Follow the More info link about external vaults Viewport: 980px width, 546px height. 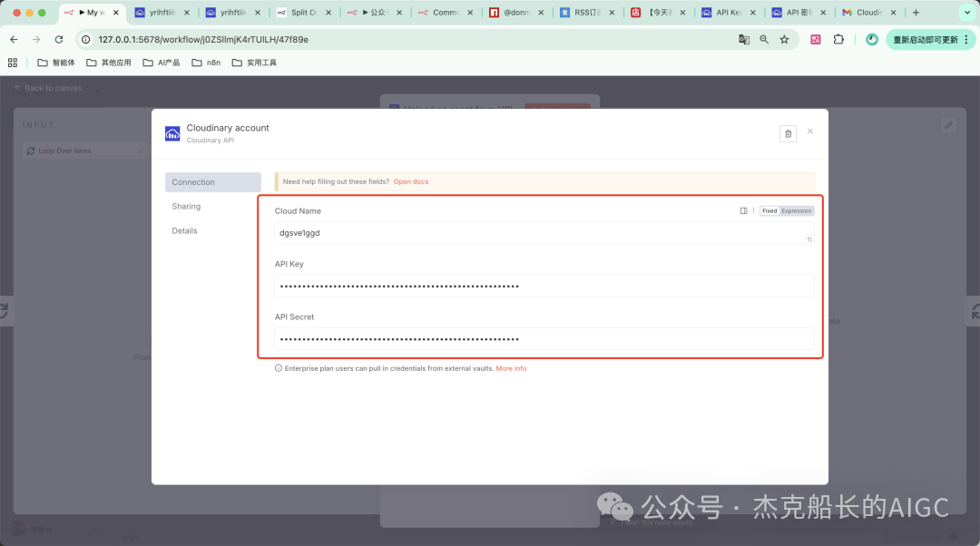coord(511,368)
